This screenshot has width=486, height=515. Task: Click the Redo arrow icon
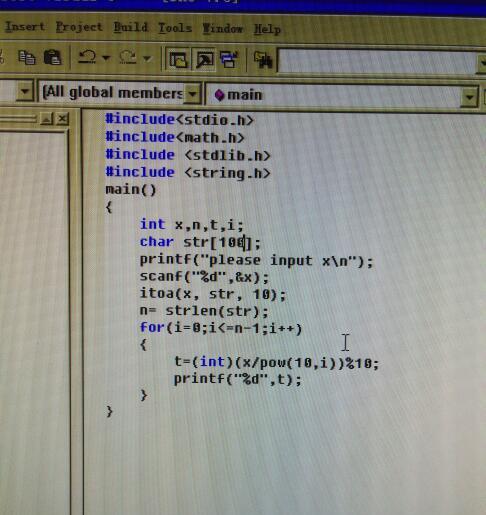(x=128, y=57)
